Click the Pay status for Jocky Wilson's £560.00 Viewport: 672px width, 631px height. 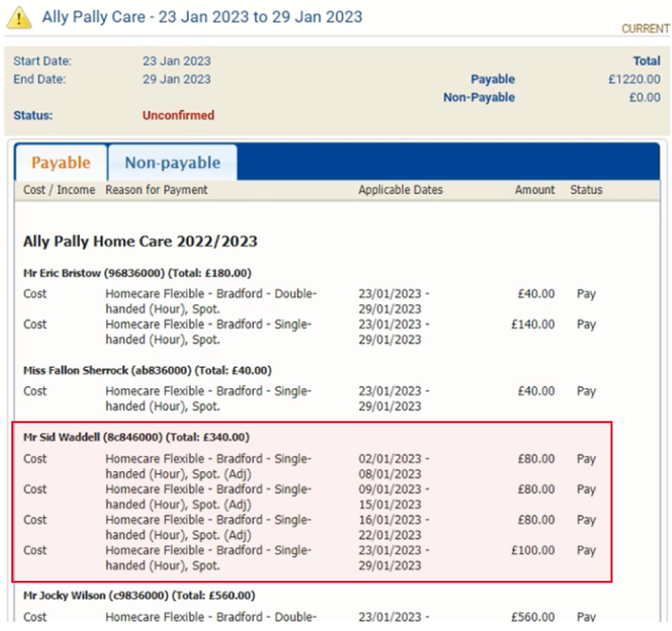[x=586, y=617]
